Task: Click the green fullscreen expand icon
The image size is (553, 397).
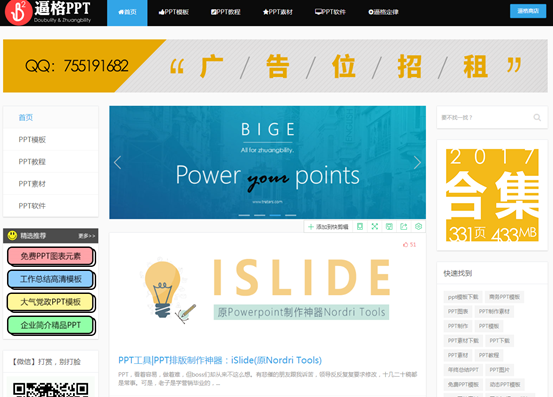Action: [x=375, y=227]
